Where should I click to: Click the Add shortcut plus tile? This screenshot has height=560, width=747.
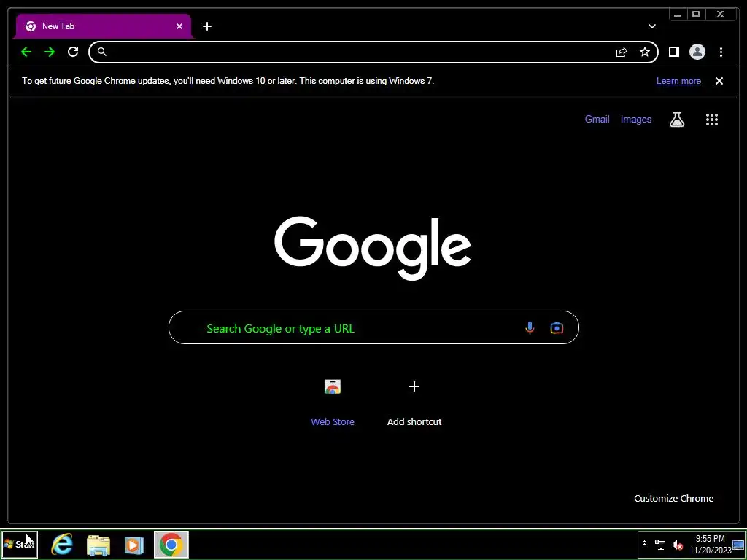tap(414, 402)
